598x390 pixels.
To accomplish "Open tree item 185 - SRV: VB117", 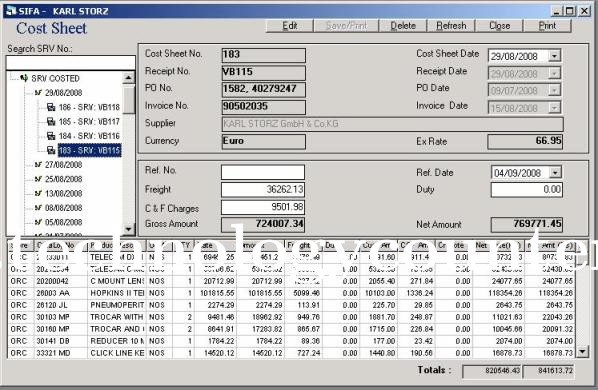I will [89, 122].
